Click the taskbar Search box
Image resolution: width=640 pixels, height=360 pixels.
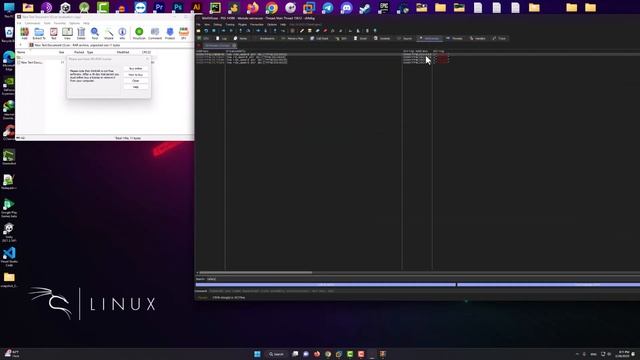[276, 354]
